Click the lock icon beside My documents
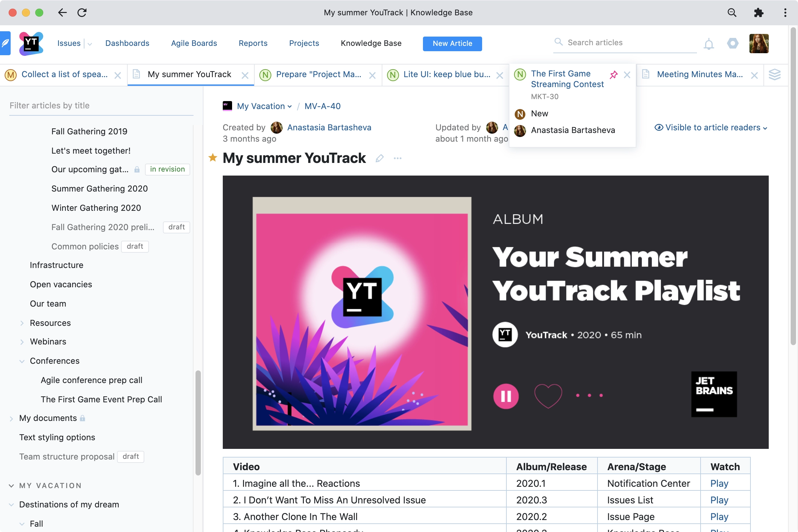This screenshot has width=798, height=532. (x=82, y=418)
